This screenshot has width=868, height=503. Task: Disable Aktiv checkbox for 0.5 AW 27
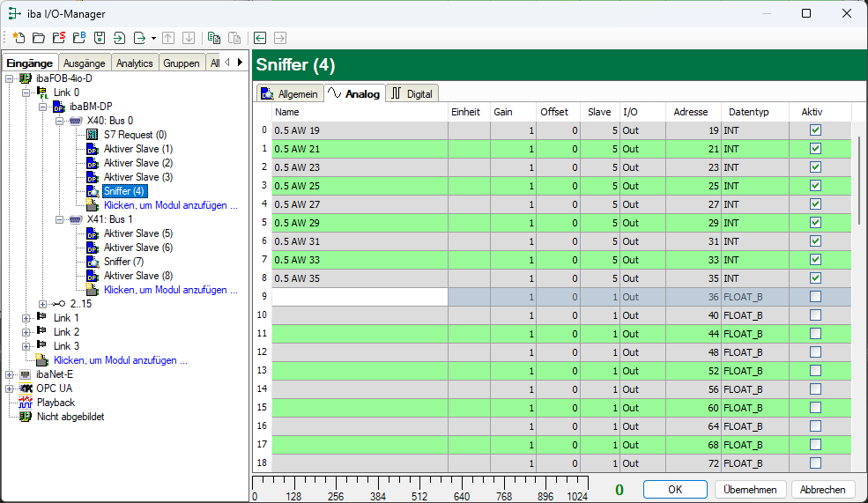coord(815,204)
